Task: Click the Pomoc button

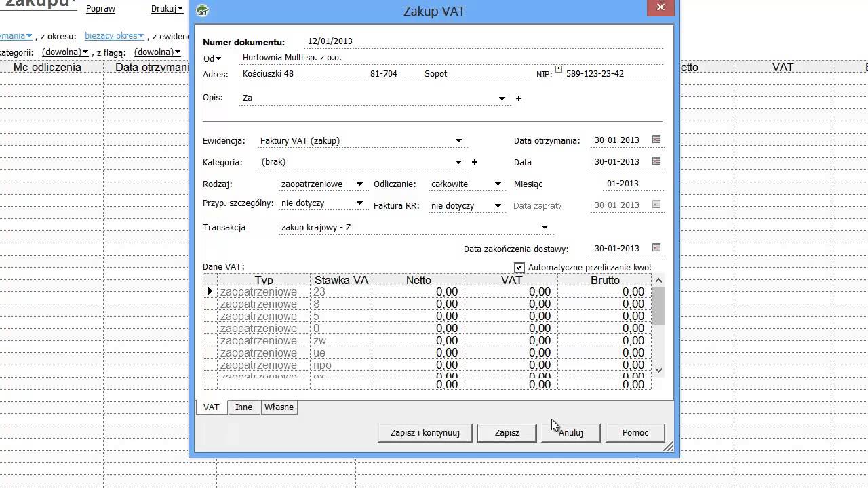Action: coord(635,432)
